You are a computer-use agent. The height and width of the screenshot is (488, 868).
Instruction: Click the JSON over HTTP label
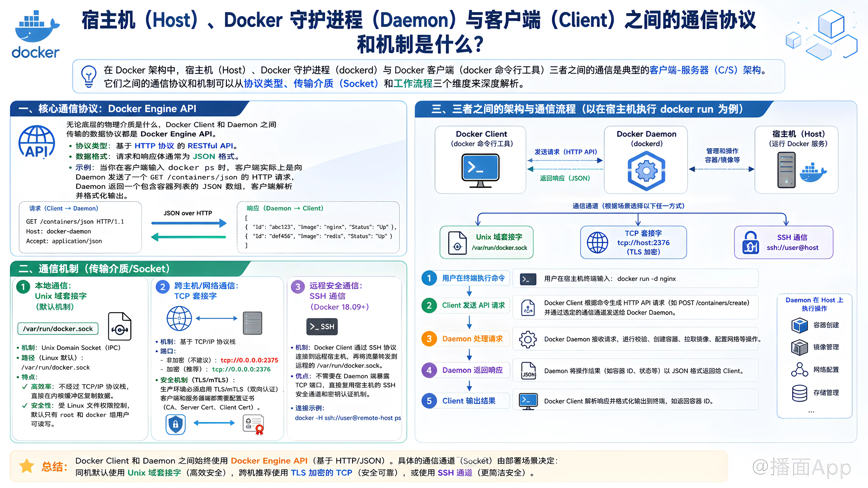(188, 213)
